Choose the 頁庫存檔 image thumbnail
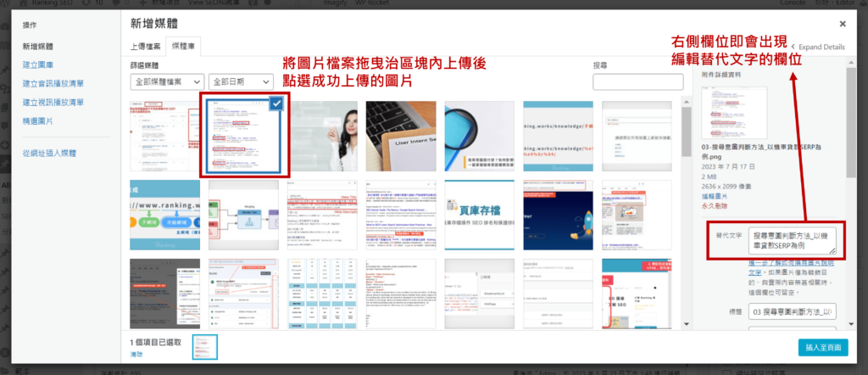This screenshot has height=375, width=868. pyautogui.click(x=481, y=213)
